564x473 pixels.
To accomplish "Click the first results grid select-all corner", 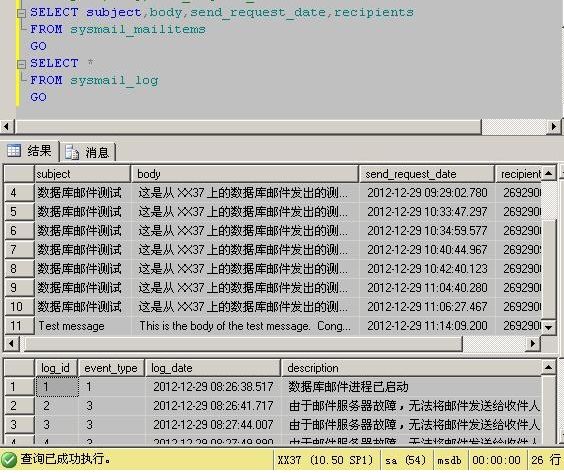I will (19, 174).
